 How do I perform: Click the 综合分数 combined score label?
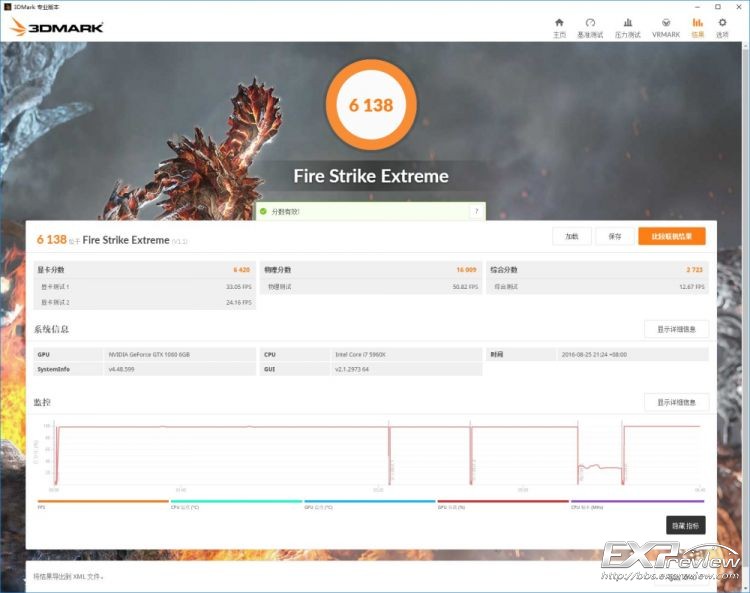(x=504, y=270)
